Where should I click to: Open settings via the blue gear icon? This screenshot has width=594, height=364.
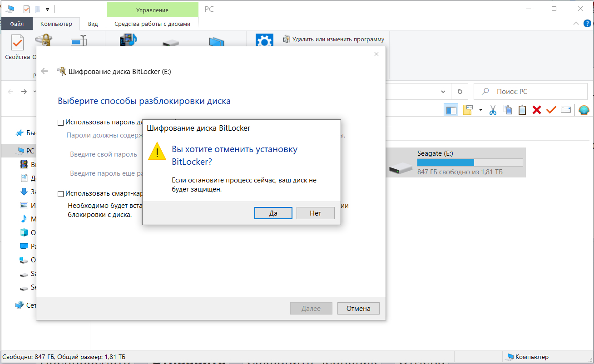(264, 40)
